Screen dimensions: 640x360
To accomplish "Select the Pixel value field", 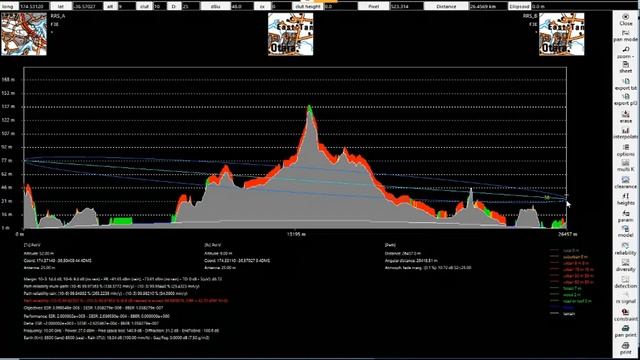I will (406, 7).
